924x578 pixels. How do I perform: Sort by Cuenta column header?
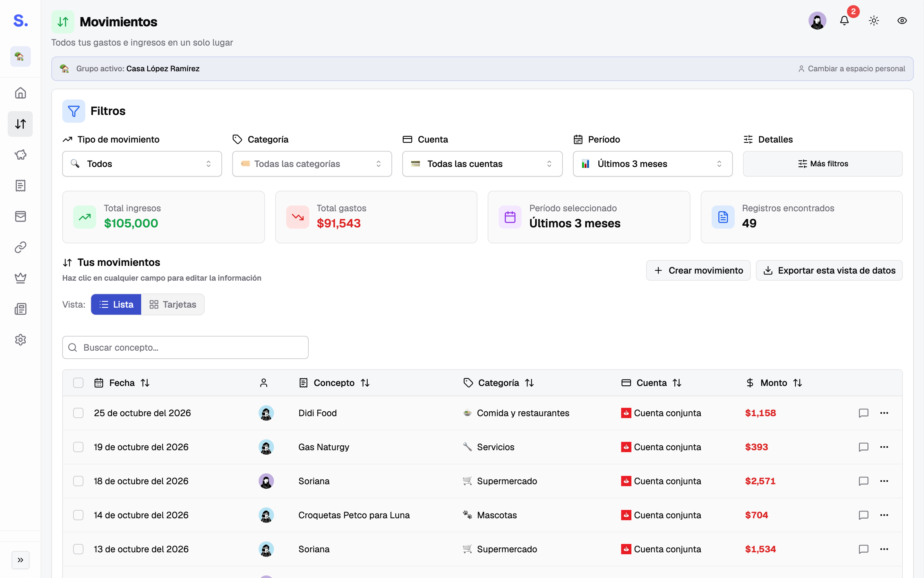tap(651, 383)
